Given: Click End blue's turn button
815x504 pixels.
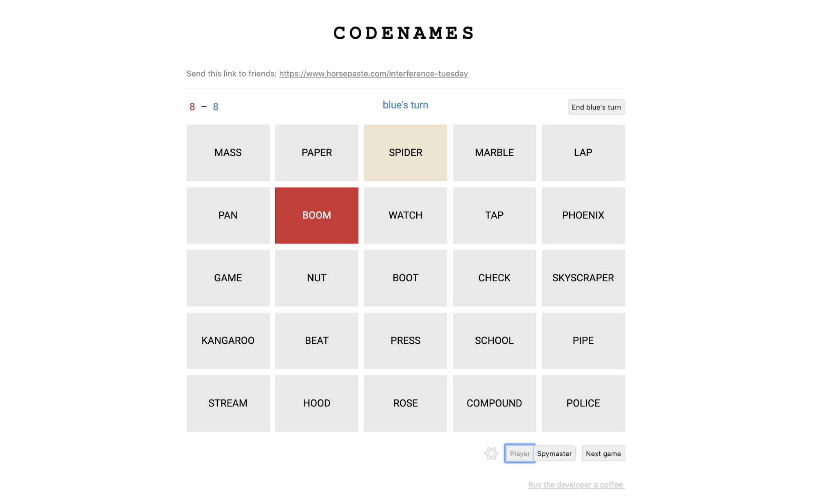Looking at the screenshot, I should point(596,106).
